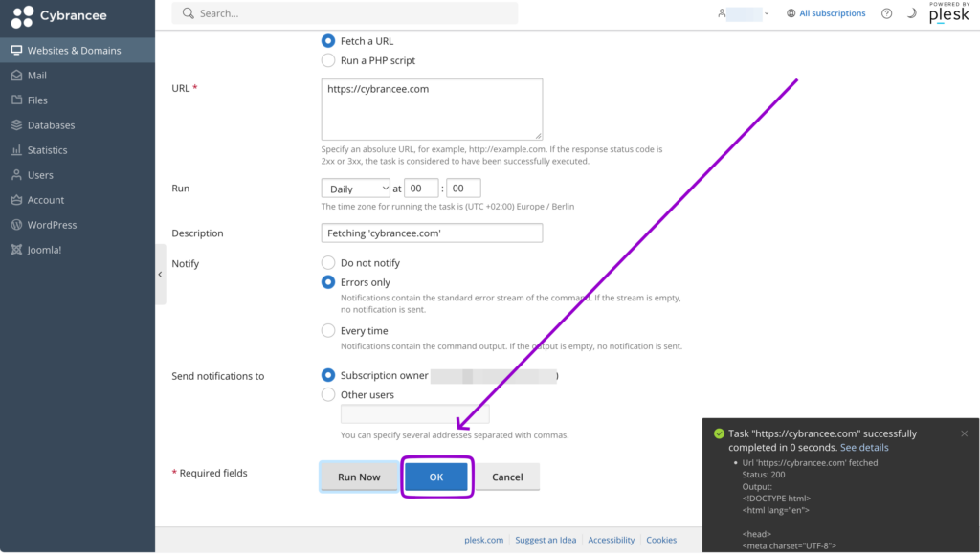Click the hour field of run time
Image resolution: width=980 pixels, height=555 pixels.
421,189
